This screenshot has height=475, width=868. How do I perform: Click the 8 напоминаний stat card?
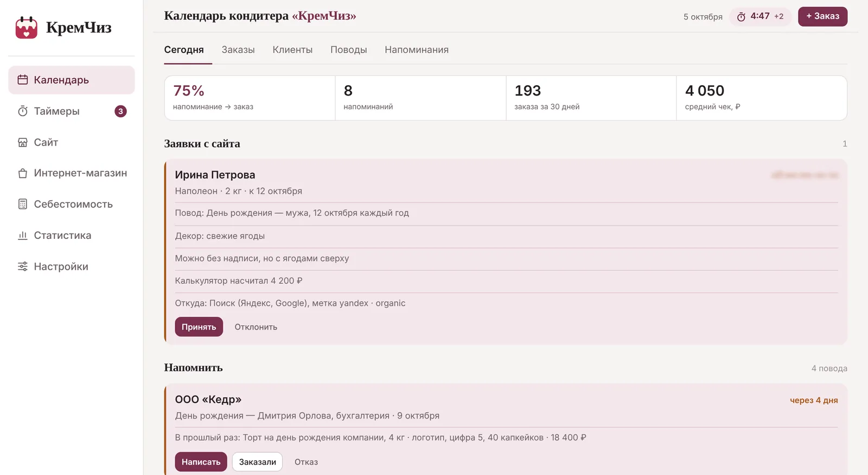pyautogui.click(x=420, y=98)
